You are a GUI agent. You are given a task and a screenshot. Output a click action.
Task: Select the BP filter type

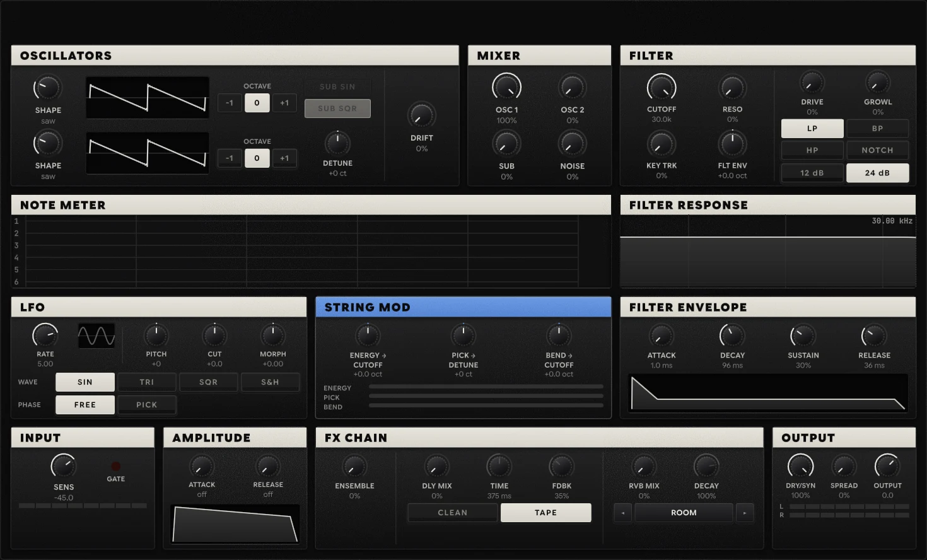click(877, 129)
